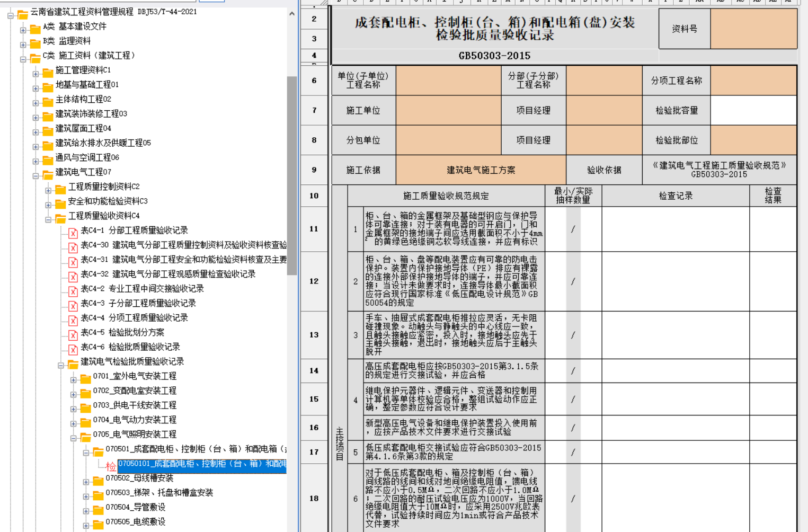The height and width of the screenshot is (532, 808).
Task: Click the folder icon beside 070504_导管敷设
Action: pyautogui.click(x=99, y=509)
